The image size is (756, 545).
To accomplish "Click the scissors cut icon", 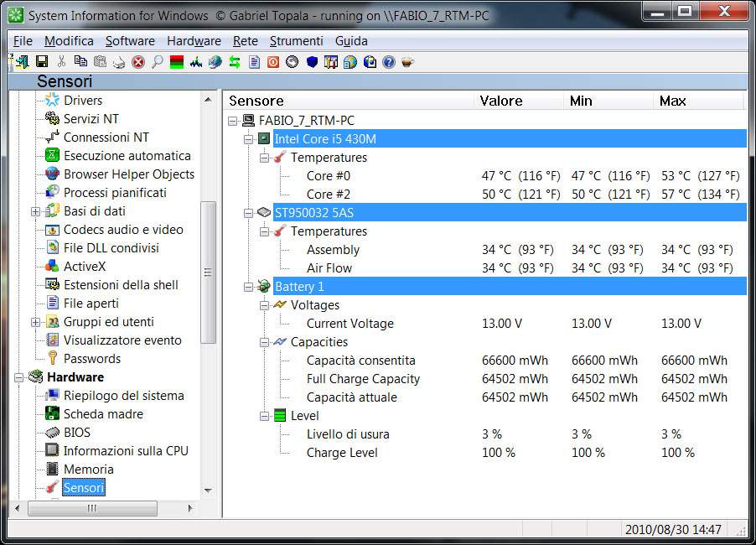I will click(61, 62).
